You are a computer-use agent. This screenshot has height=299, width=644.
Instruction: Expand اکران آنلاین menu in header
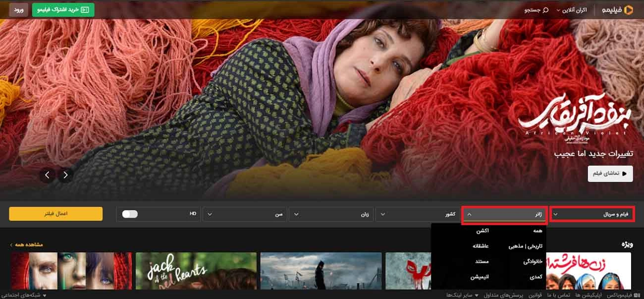[572, 10]
